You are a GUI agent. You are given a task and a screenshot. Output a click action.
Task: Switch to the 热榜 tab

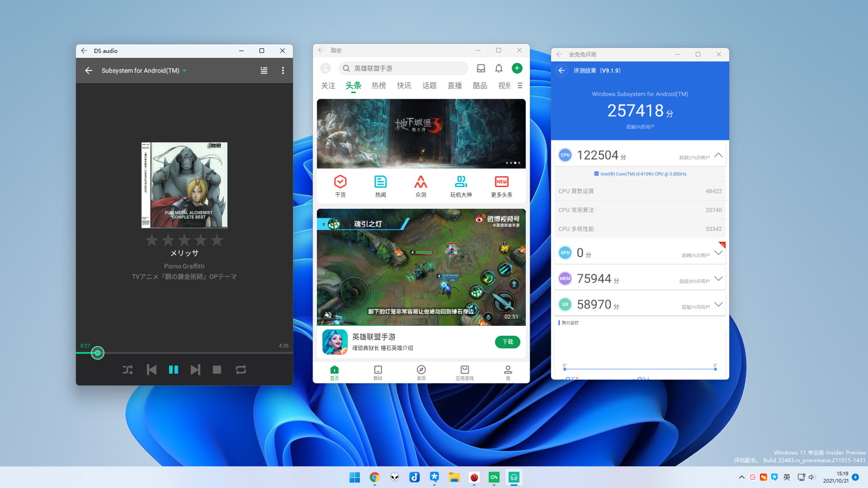(x=379, y=86)
